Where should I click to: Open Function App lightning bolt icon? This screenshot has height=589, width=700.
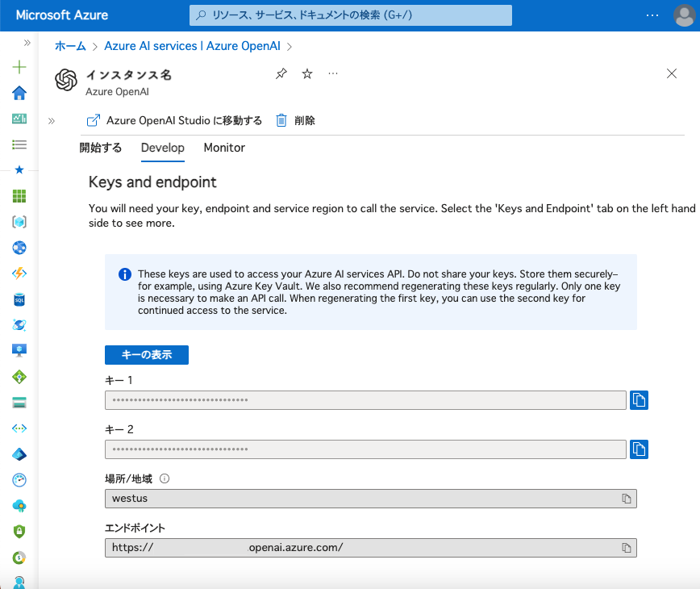pos(19,274)
